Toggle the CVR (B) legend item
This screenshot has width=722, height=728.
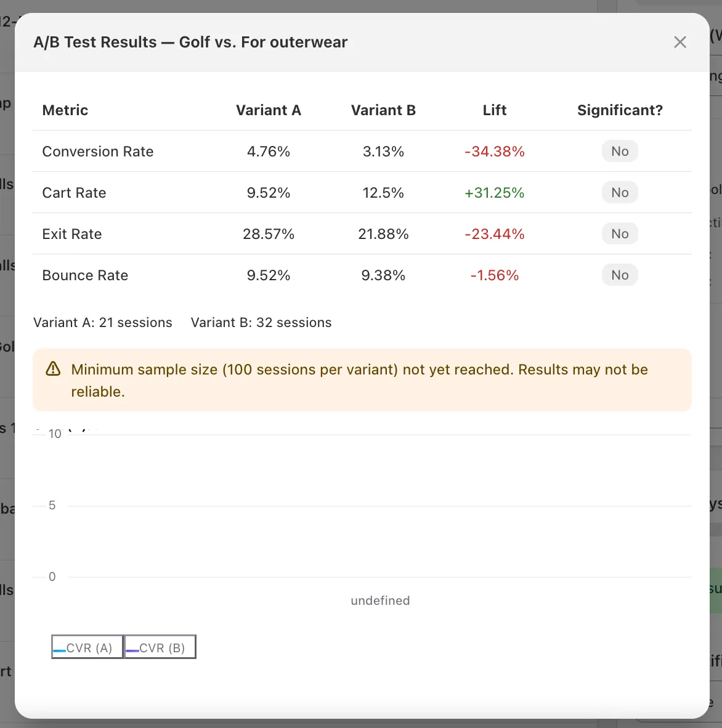tap(159, 647)
